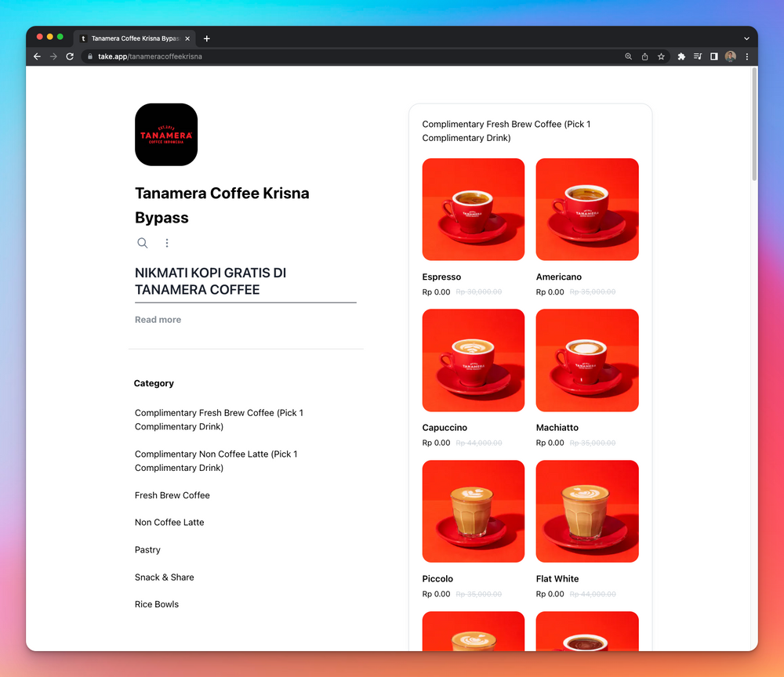Click the Tanamera store logo

[x=166, y=135]
